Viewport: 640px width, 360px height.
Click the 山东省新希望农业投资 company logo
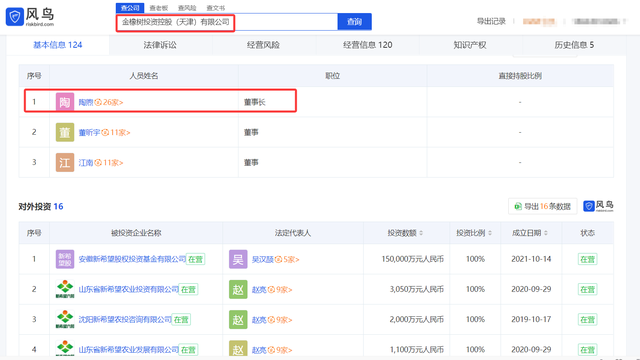coord(65,289)
